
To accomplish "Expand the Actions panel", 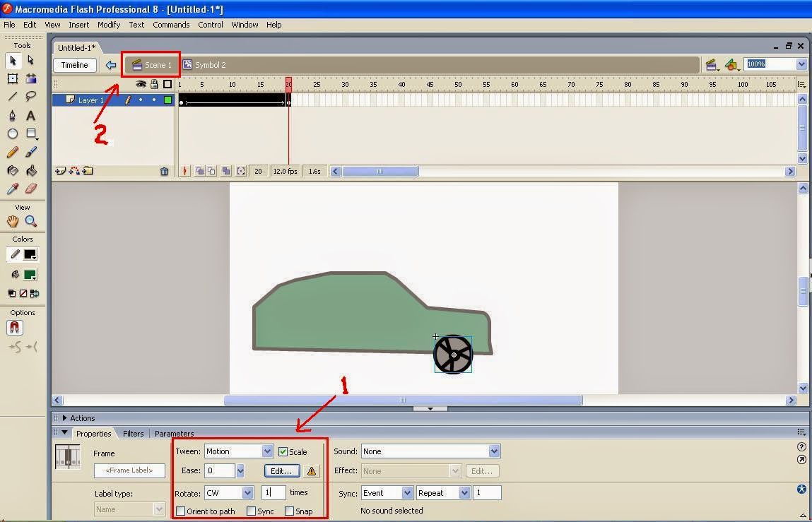I will (65, 418).
